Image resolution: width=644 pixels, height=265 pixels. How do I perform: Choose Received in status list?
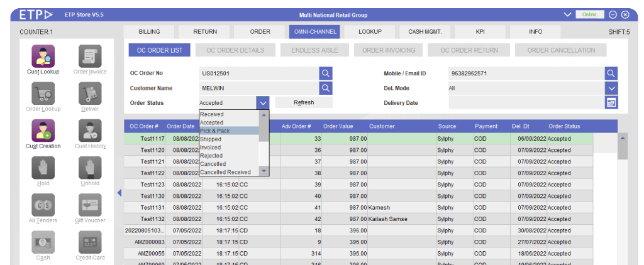click(x=229, y=114)
